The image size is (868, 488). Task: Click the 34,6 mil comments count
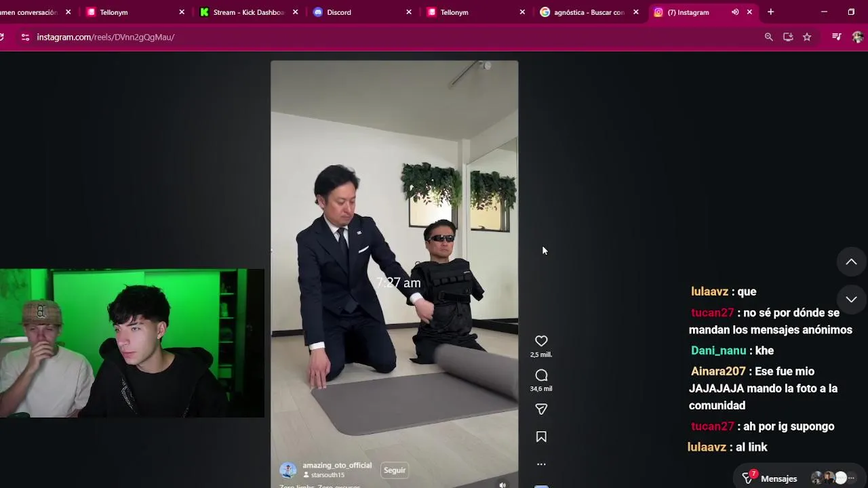(541, 389)
